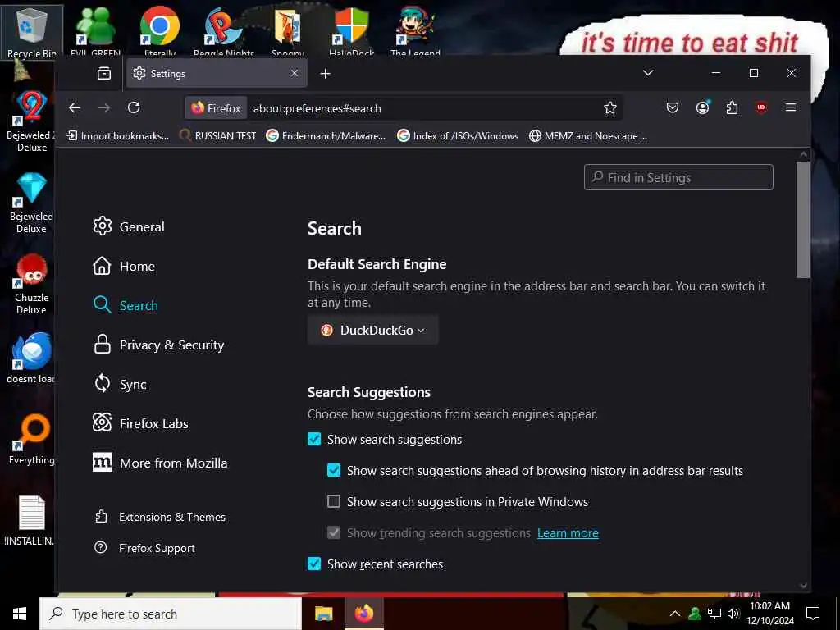The width and height of the screenshot is (840, 630).
Task: Click the uBlock Origin toolbar icon
Action: pos(760,107)
